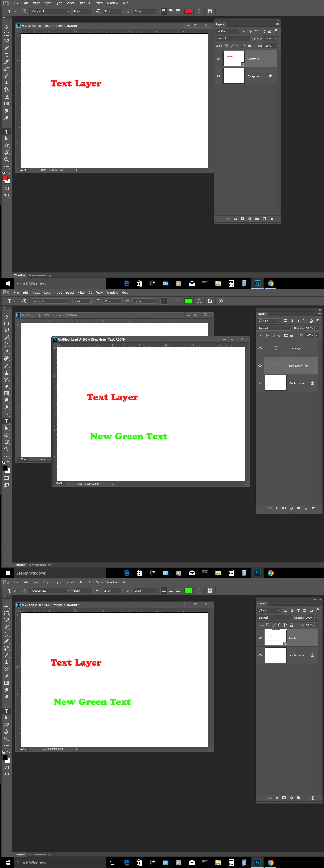The height and width of the screenshot is (868, 324).
Task: Select Rectangular Marquee tool in Photoshop showing Untitled-1.psd
Action: click(6, 323)
